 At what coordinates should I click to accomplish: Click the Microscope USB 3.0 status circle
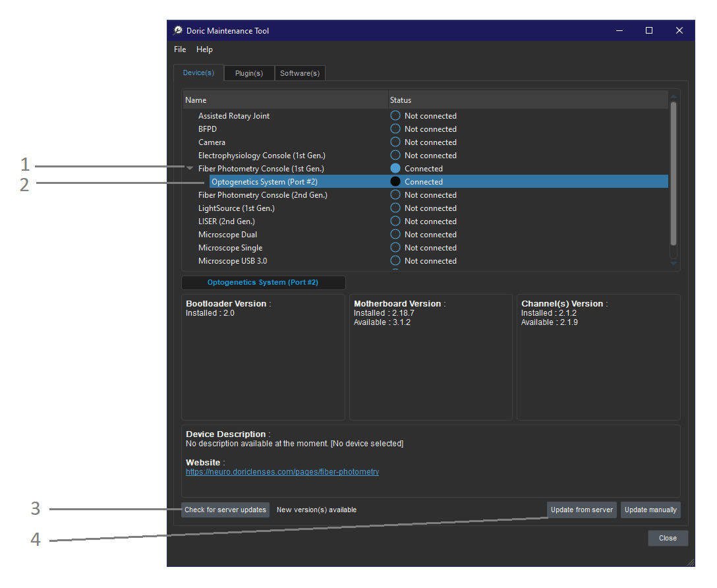tap(395, 260)
